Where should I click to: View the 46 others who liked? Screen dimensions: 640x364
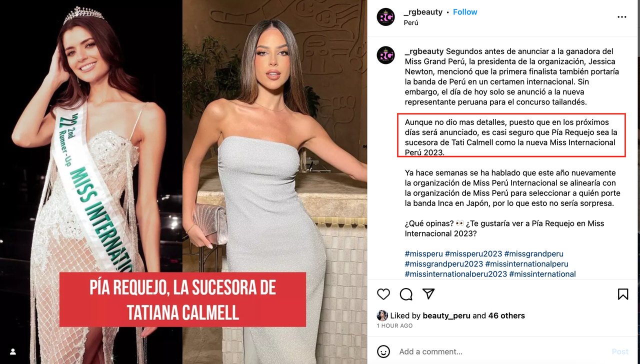point(506,315)
